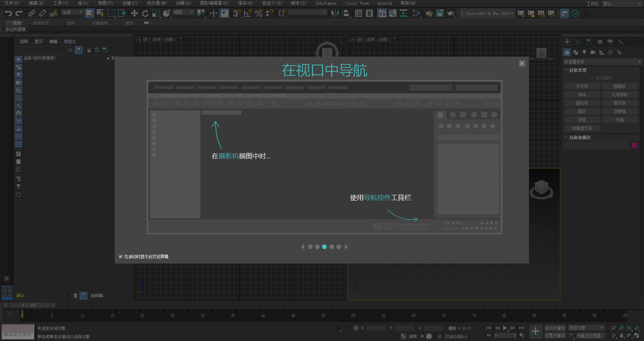
Task: Open the 标准基本体 dropdown list
Action: pyautogui.click(x=602, y=62)
